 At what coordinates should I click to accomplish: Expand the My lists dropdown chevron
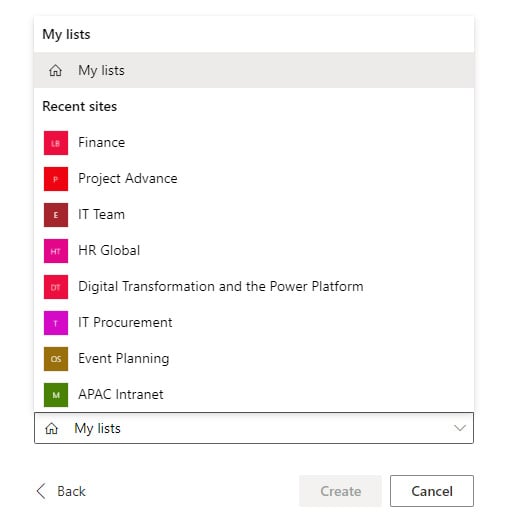[460, 428]
